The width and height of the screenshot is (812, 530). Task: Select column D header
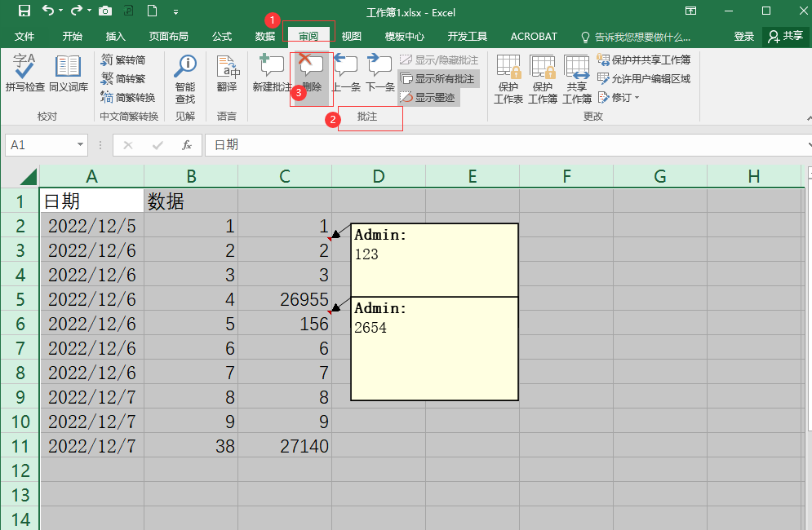pyautogui.click(x=379, y=176)
